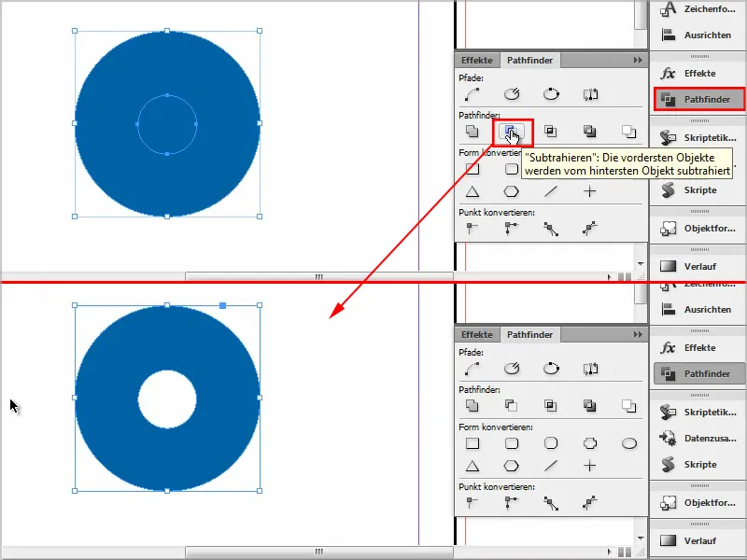Convert shape to polygon in upper panel
The width and height of the screenshot is (747, 560).
click(x=511, y=191)
